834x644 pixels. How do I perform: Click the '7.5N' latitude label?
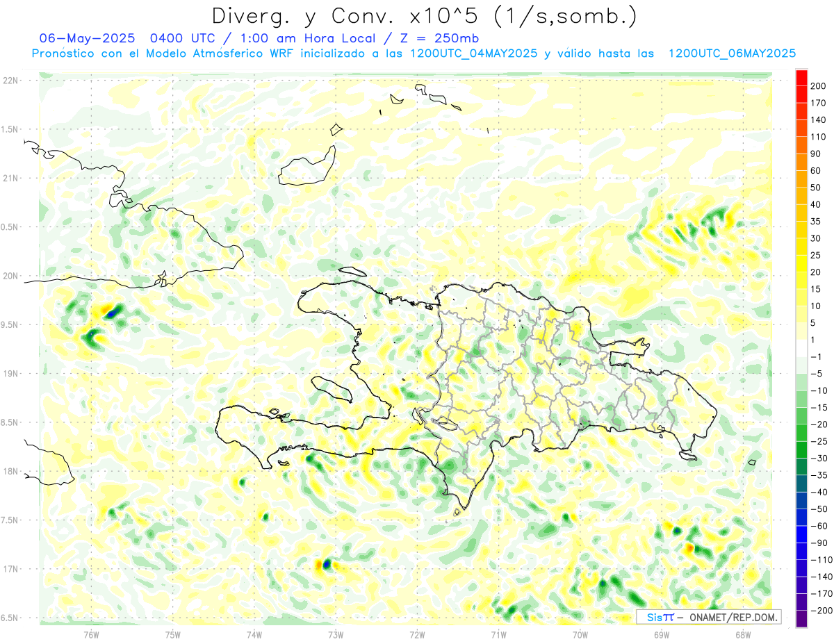(10, 520)
